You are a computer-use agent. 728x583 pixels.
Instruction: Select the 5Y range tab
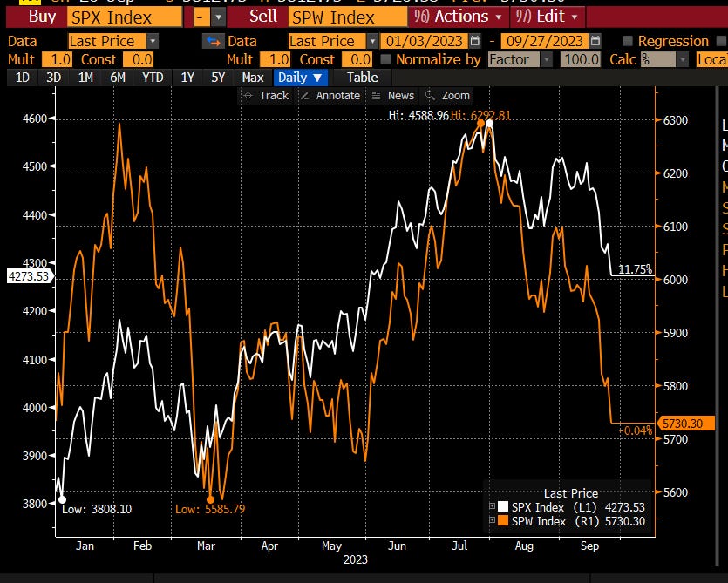(x=218, y=78)
